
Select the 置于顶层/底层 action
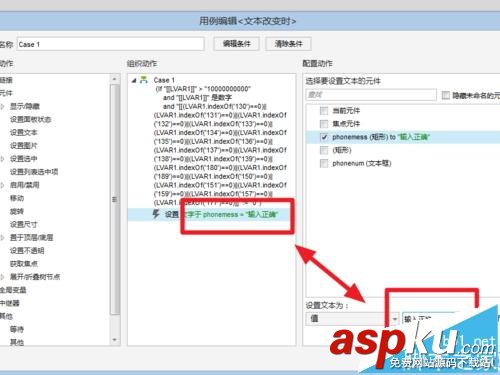point(32,238)
